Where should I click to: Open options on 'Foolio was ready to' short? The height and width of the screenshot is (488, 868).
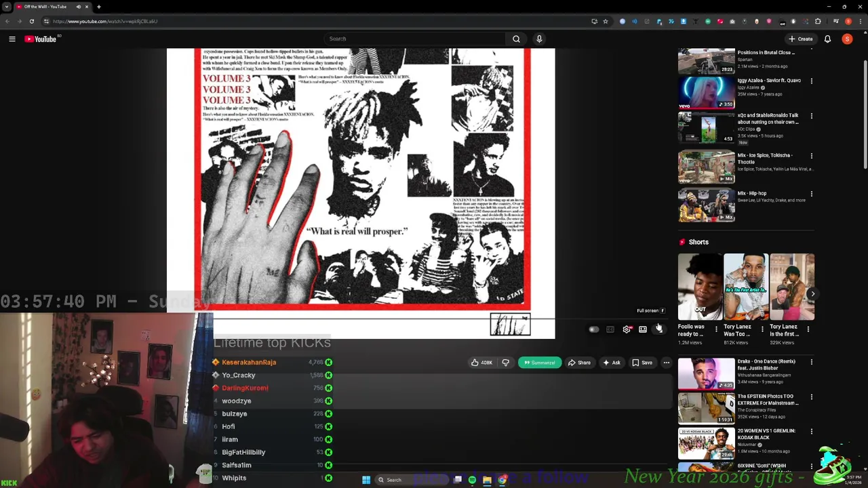(716, 330)
